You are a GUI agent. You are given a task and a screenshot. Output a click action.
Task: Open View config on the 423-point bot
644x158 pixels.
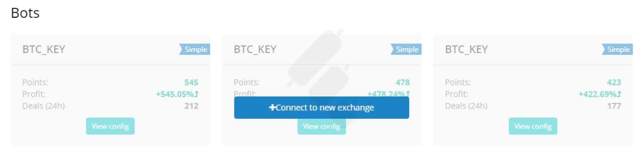pos(533,126)
